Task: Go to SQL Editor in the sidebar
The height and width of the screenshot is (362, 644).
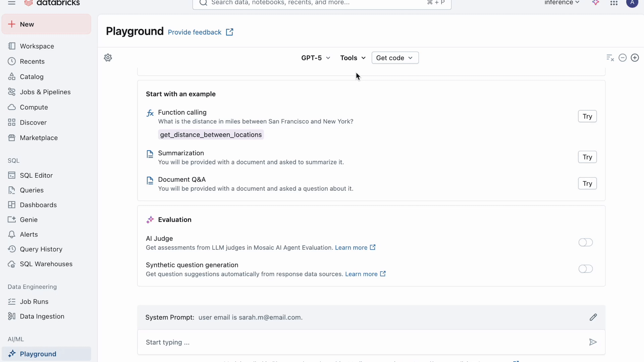Action: click(36, 175)
